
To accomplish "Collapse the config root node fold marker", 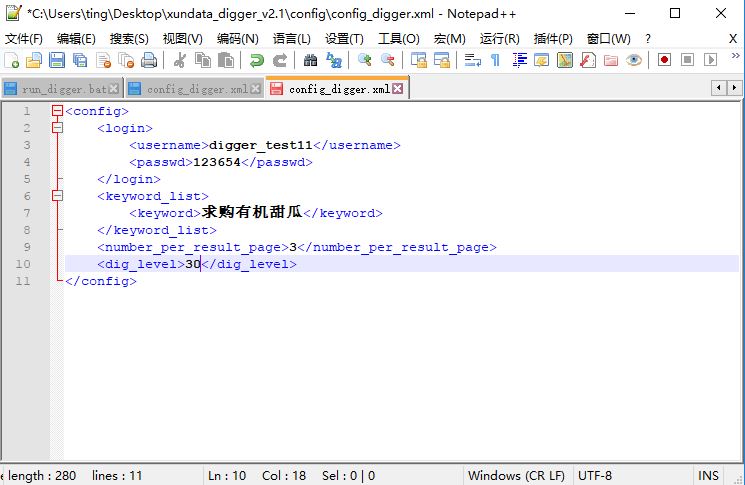I will [57, 111].
